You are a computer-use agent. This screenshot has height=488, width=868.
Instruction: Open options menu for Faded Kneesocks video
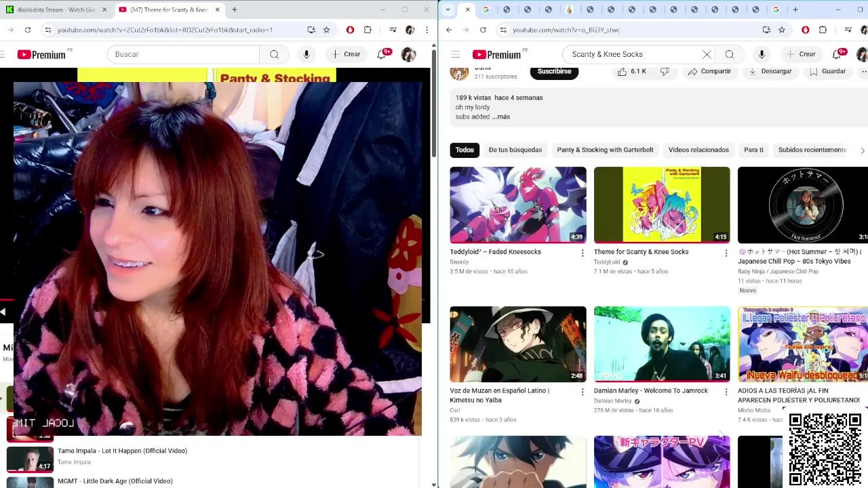(x=582, y=253)
